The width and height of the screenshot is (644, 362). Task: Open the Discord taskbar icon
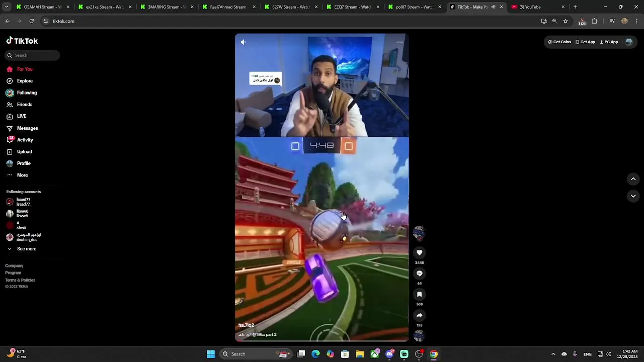(389, 354)
